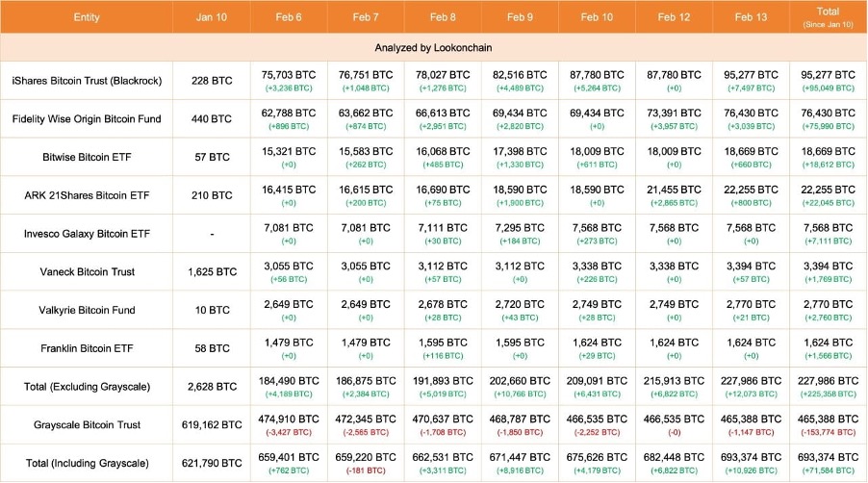This screenshot has width=868, height=483.
Task: Click the "Total (Excluding Grayscale)" row label
Action: coord(86,387)
